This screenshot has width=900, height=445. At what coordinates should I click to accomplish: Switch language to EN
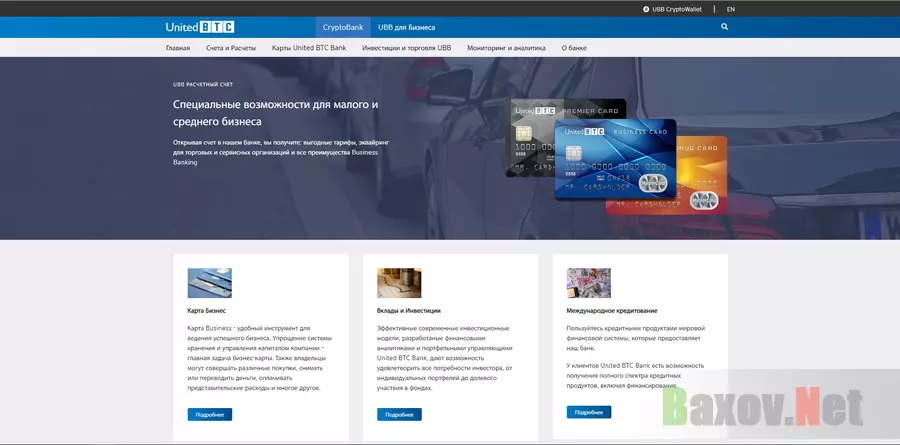(x=731, y=9)
